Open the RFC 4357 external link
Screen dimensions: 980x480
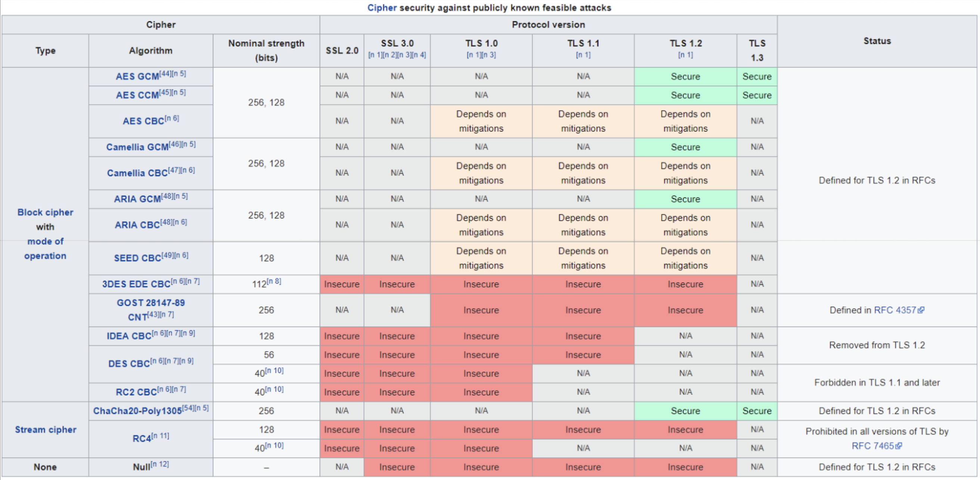[899, 310]
